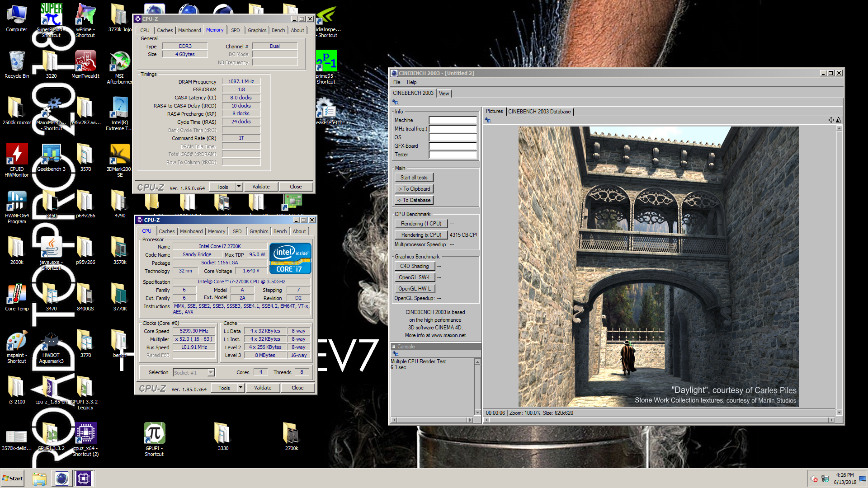Viewport: 868px width, 488px height.
Task: Open the Computer desktop icon
Action: tap(17, 18)
